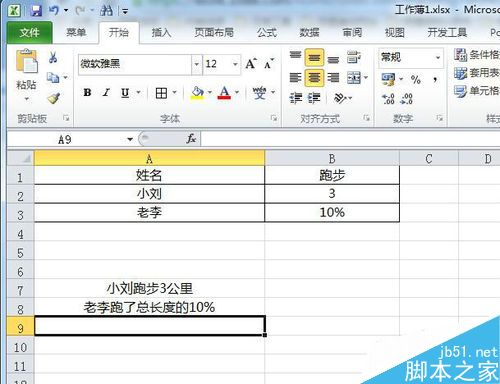Expand the Name Box dropdown arrow

click(x=130, y=139)
